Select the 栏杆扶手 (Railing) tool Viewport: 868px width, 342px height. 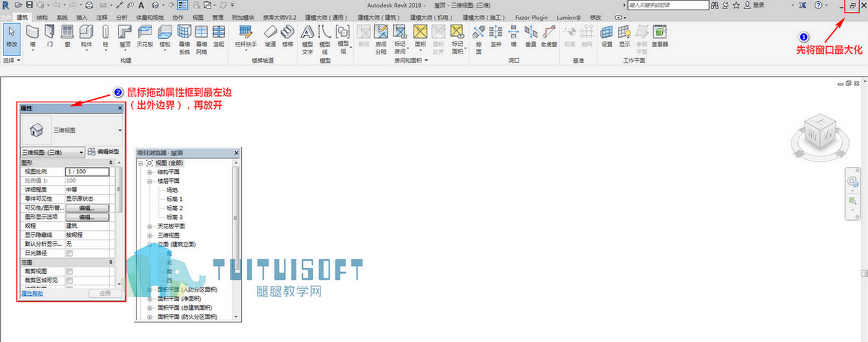pyautogui.click(x=245, y=36)
